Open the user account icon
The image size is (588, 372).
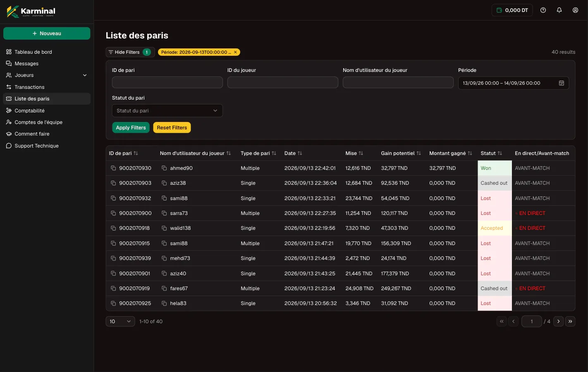pos(575,10)
